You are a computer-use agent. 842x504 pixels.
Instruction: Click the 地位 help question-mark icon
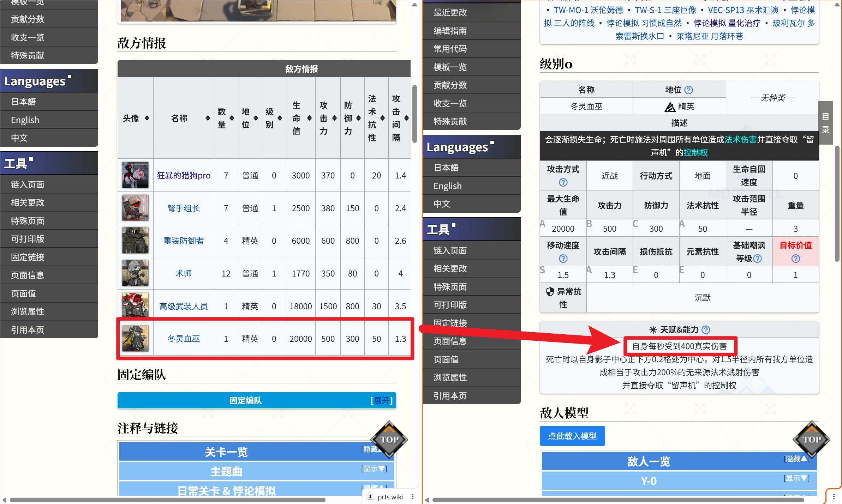(688, 90)
